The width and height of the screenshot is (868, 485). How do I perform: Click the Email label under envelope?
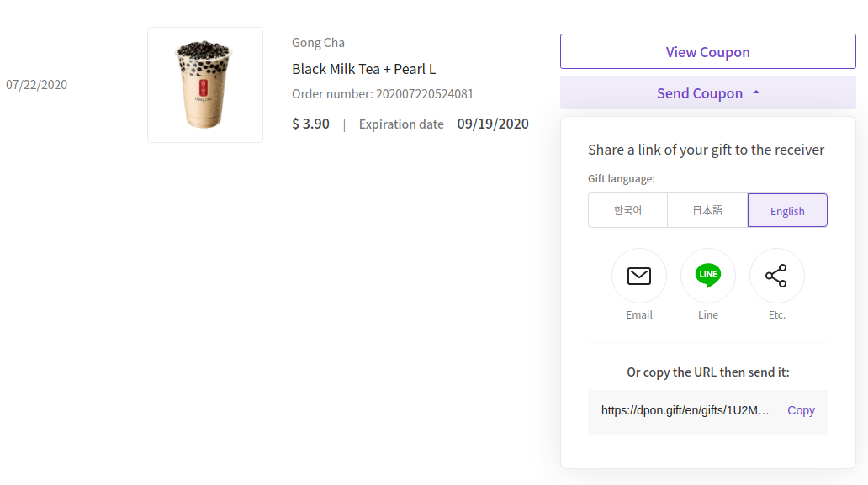coord(639,314)
